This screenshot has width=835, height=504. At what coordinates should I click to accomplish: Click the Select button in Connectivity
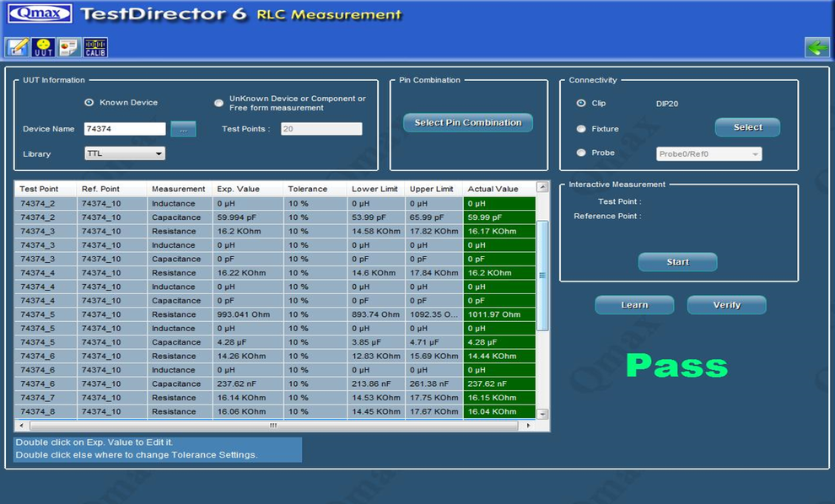click(747, 127)
